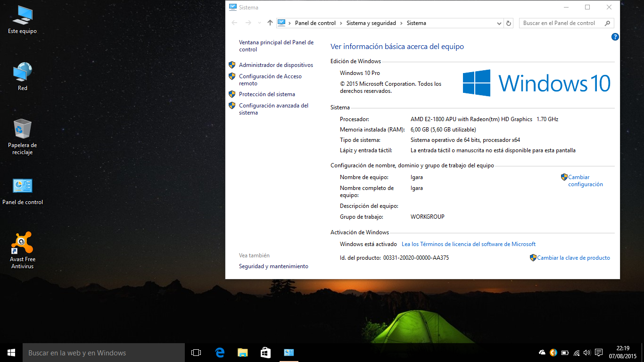Open Ventana principal del Panel de control
The width and height of the screenshot is (644, 362).
pos(276,46)
